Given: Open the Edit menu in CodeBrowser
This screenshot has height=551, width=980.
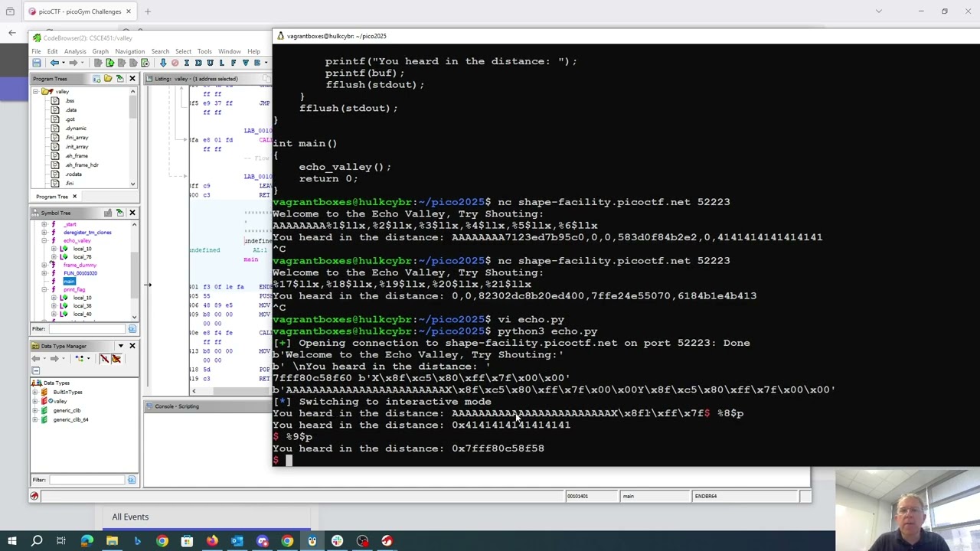Looking at the screenshot, I should 52,51.
